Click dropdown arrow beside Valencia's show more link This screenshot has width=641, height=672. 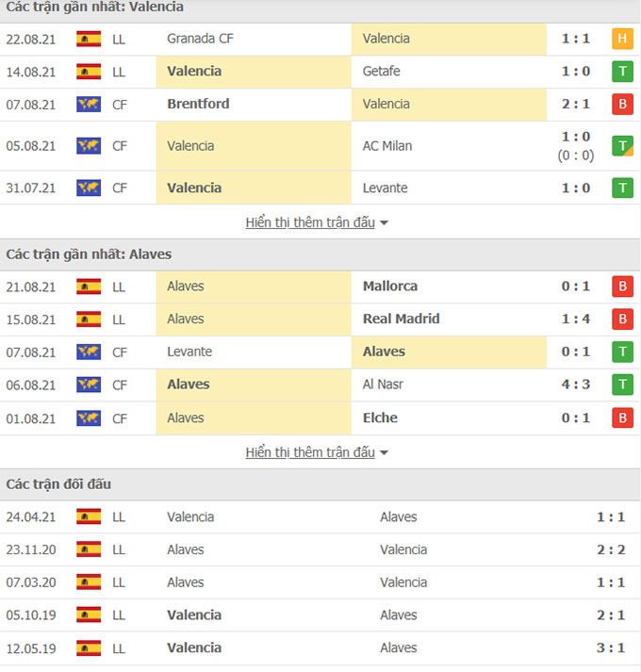coord(384,223)
